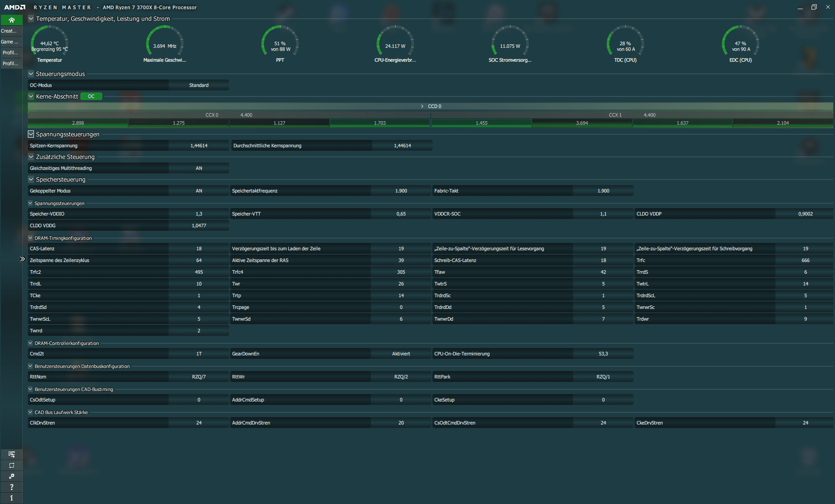Expand the sidebar with double chevron
The image size is (835, 504).
coord(22,259)
